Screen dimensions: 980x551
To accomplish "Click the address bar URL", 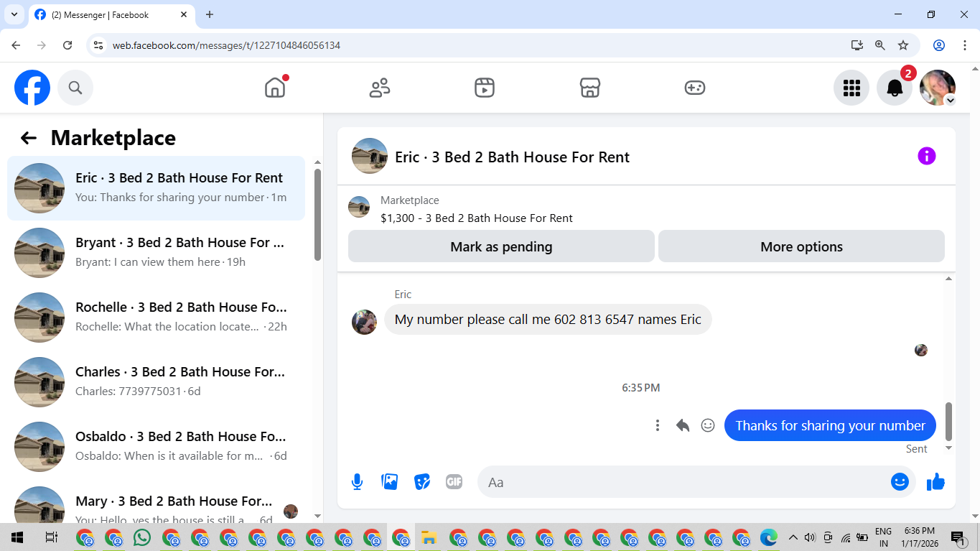I will pyautogui.click(x=226, y=45).
